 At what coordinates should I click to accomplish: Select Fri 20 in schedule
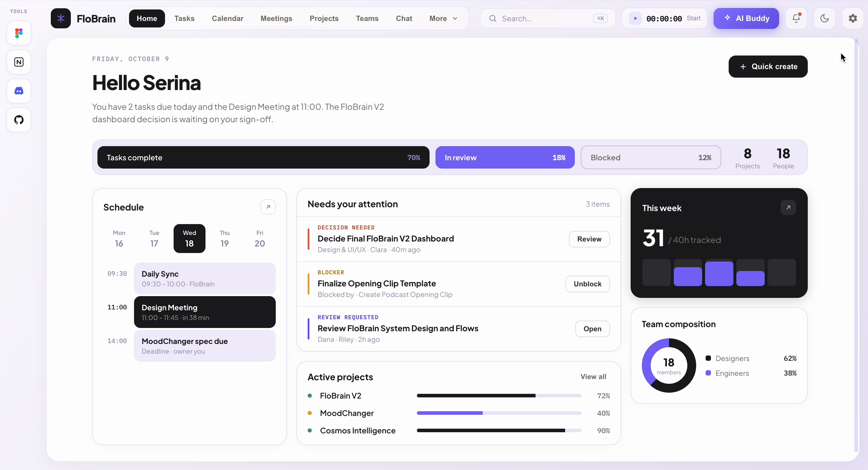tap(260, 239)
